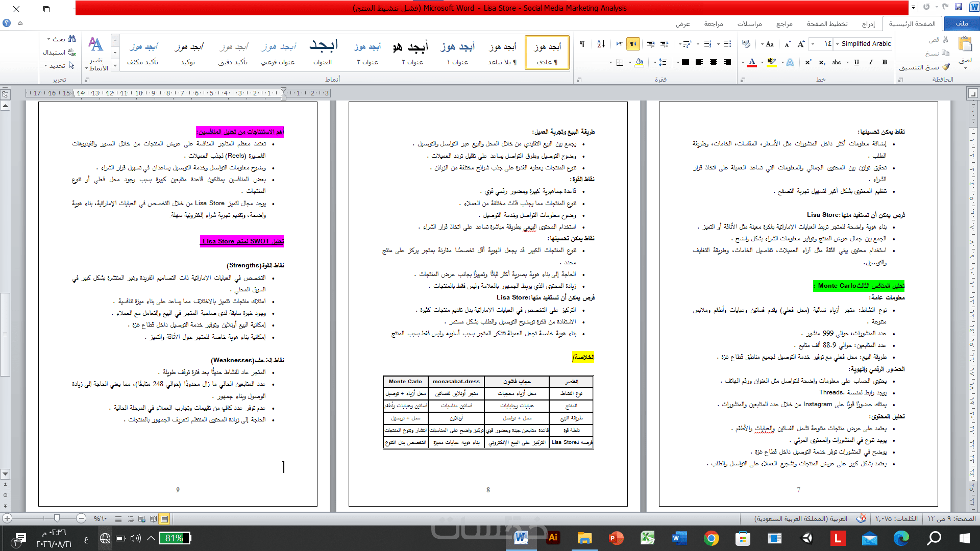This screenshot has height=551, width=980.
Task: Apply the yellow text highlight color
Action: click(771, 62)
